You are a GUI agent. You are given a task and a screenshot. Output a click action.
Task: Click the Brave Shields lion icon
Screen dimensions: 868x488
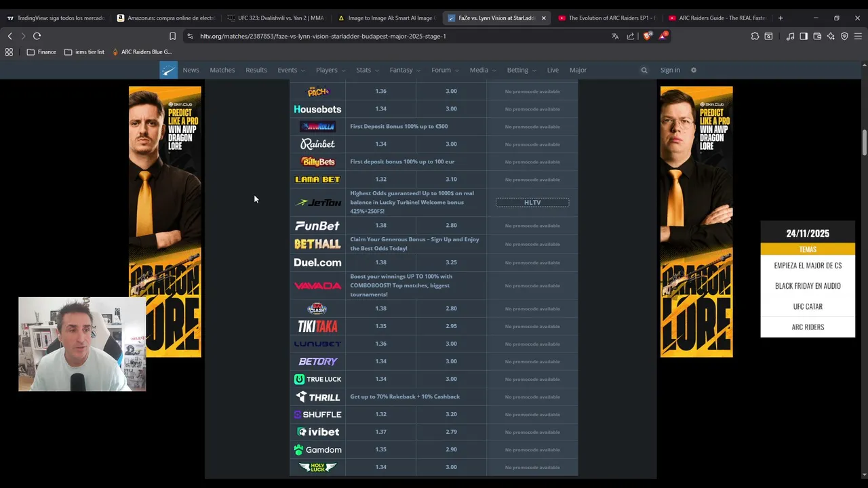647,36
